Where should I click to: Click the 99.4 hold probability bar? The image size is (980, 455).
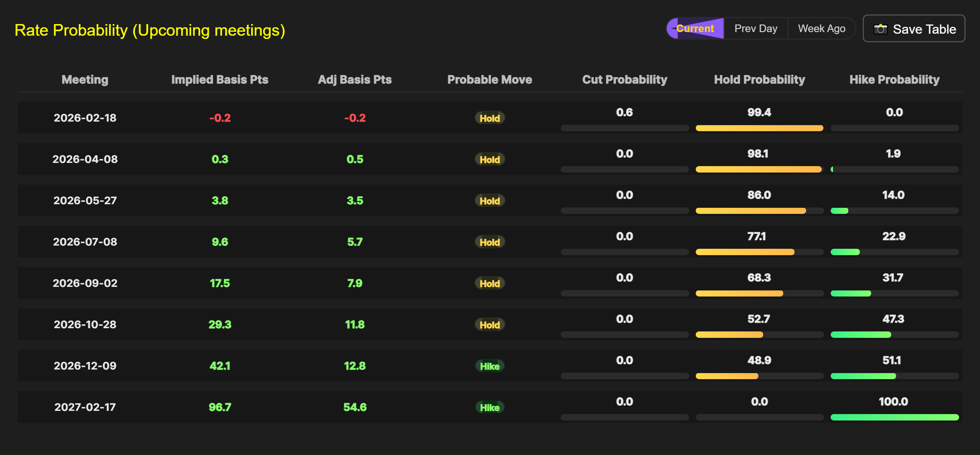759,128
